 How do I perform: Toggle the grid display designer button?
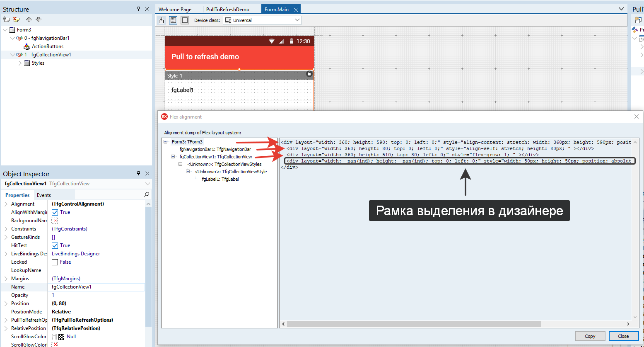coord(174,20)
